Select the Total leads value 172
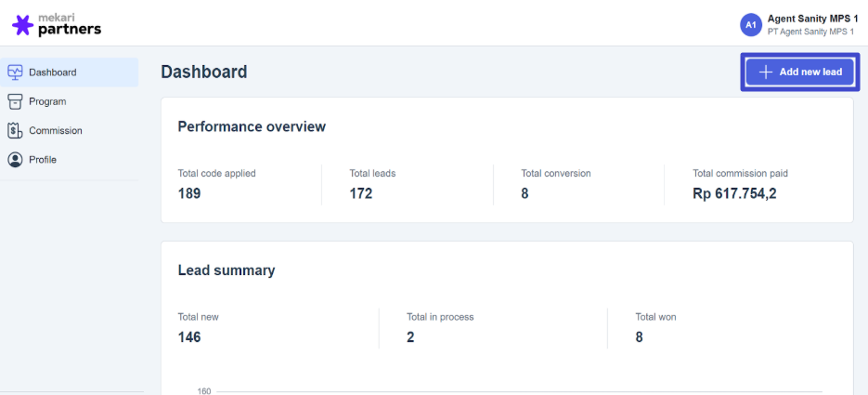The height and width of the screenshot is (395, 868). point(361,193)
